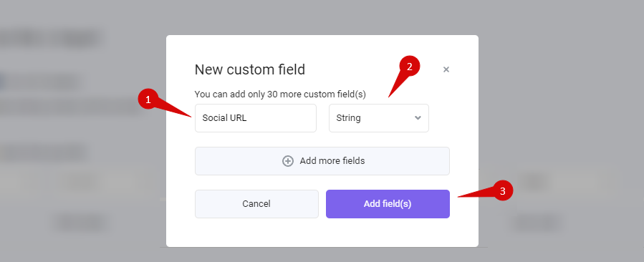Click the red number 1 marker
The height and width of the screenshot is (262, 644).
pos(148,100)
